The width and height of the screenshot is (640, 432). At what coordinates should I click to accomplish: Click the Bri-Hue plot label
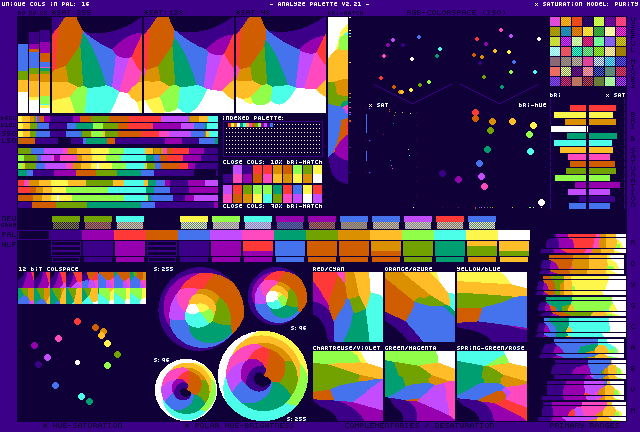530,105
